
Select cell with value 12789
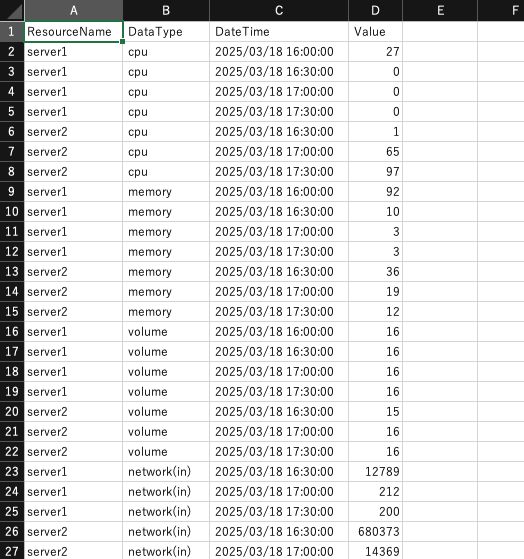point(375,472)
